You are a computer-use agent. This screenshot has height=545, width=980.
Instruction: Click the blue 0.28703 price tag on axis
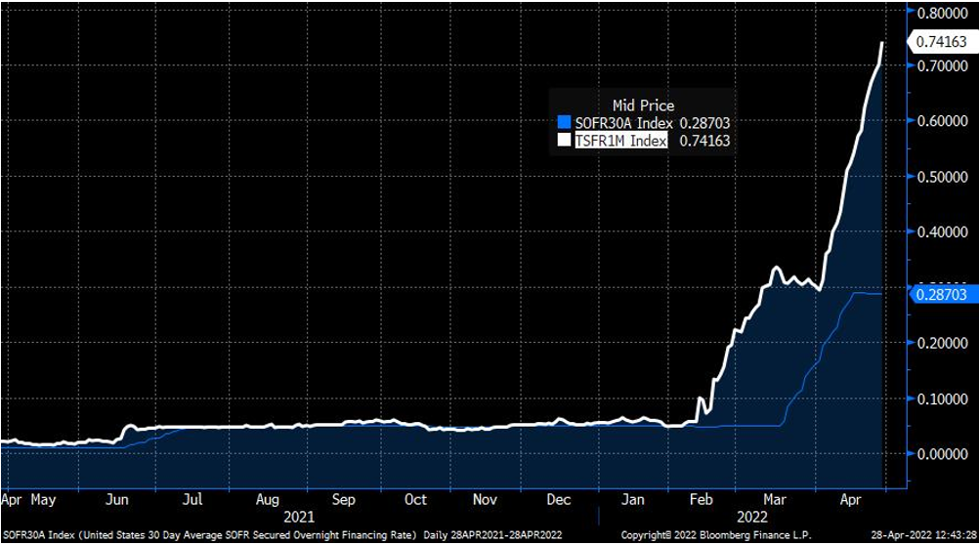tap(945, 293)
